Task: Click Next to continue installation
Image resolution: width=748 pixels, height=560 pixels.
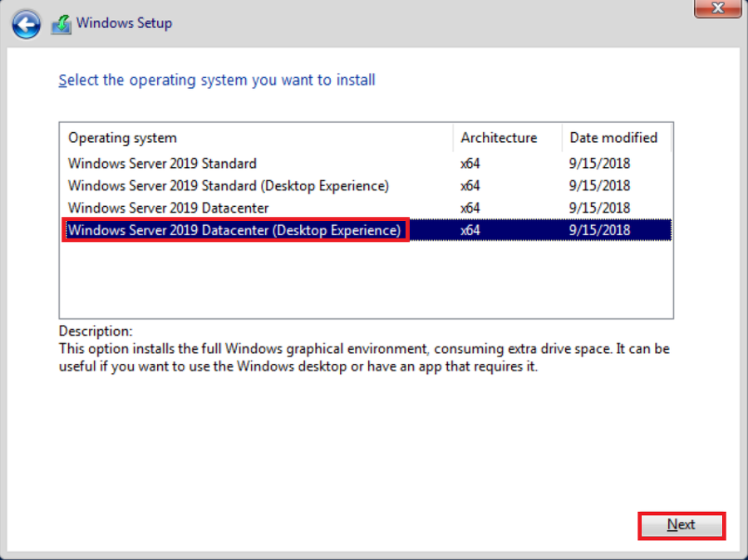Action: click(682, 525)
